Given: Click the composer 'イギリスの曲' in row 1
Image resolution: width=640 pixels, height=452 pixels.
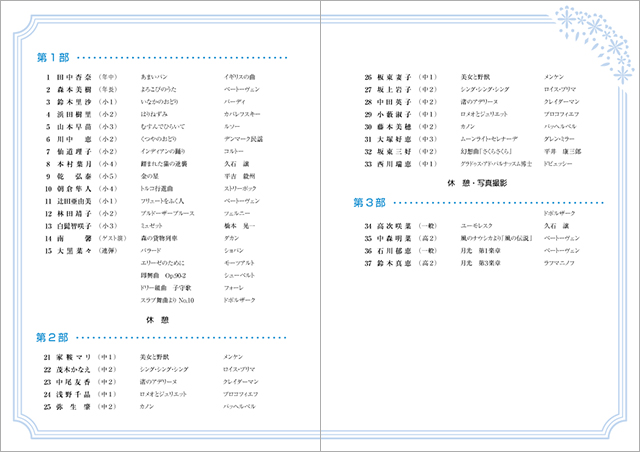Looking at the screenshot, I should (240, 77).
